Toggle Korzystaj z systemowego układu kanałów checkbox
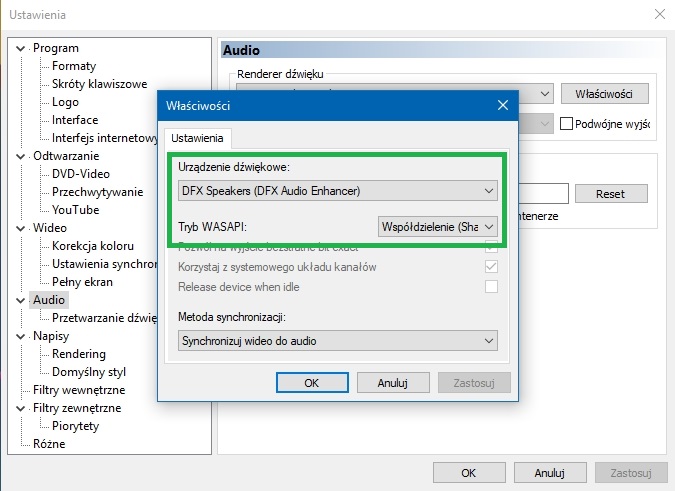The height and width of the screenshot is (491, 675). [x=491, y=267]
